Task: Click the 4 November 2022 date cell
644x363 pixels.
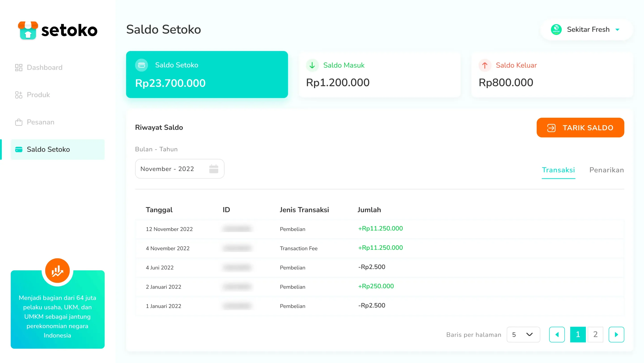Action: (x=168, y=248)
